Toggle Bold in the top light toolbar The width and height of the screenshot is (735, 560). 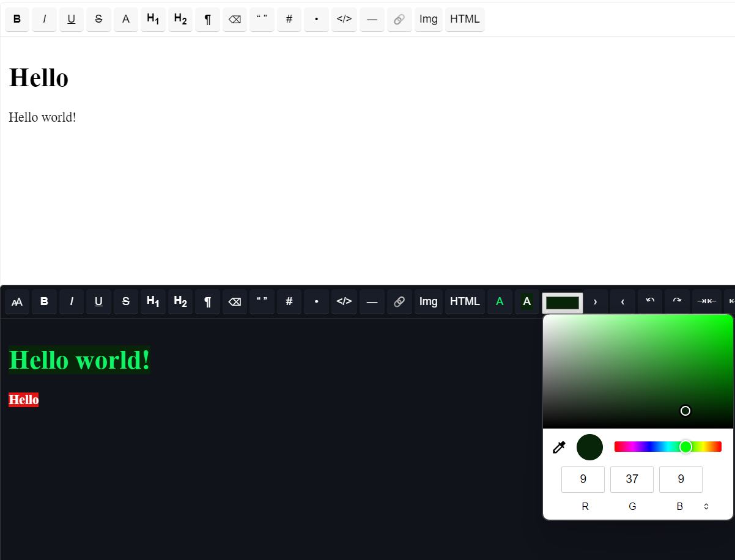tap(17, 20)
